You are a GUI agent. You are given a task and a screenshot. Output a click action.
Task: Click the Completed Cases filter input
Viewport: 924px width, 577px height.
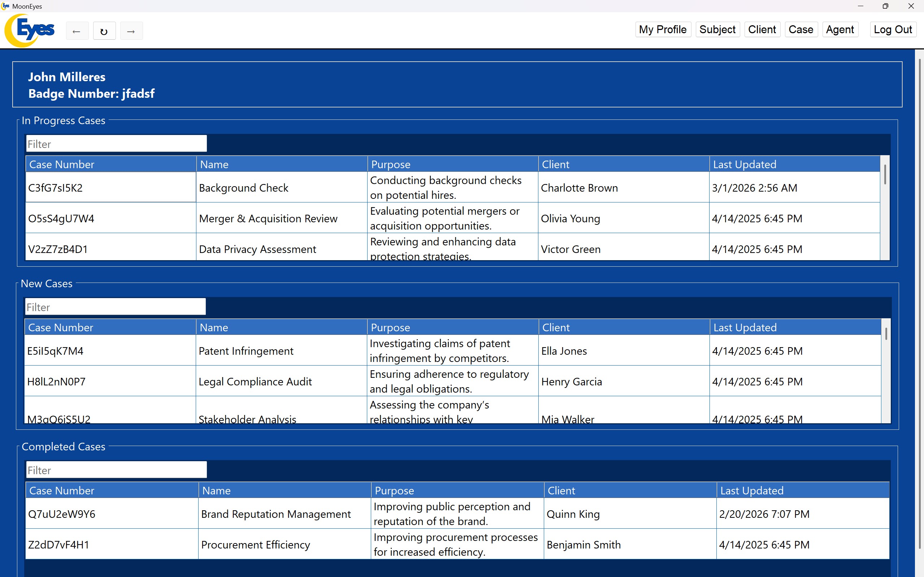pyautogui.click(x=117, y=470)
